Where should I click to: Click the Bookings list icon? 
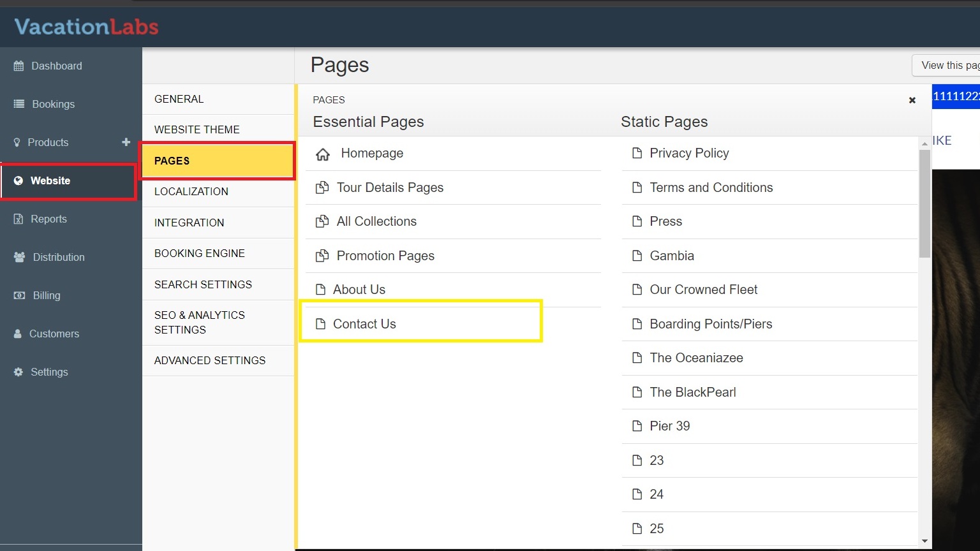(19, 104)
